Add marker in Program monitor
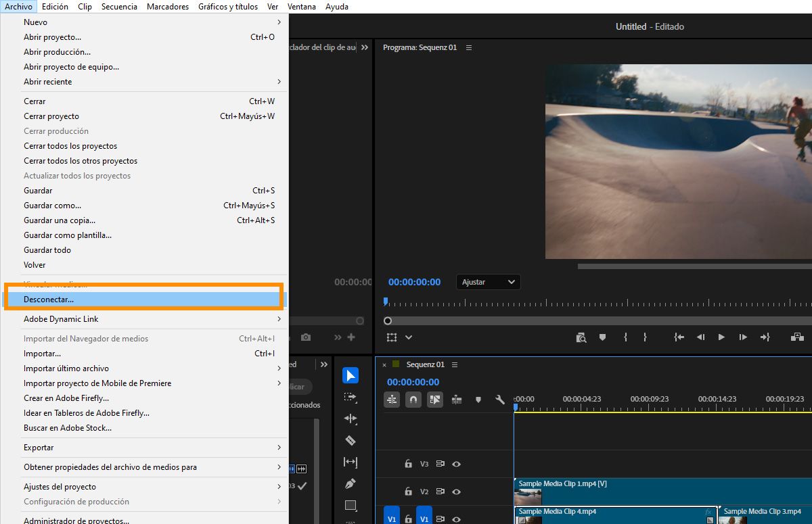The image size is (812, 524). (x=602, y=337)
